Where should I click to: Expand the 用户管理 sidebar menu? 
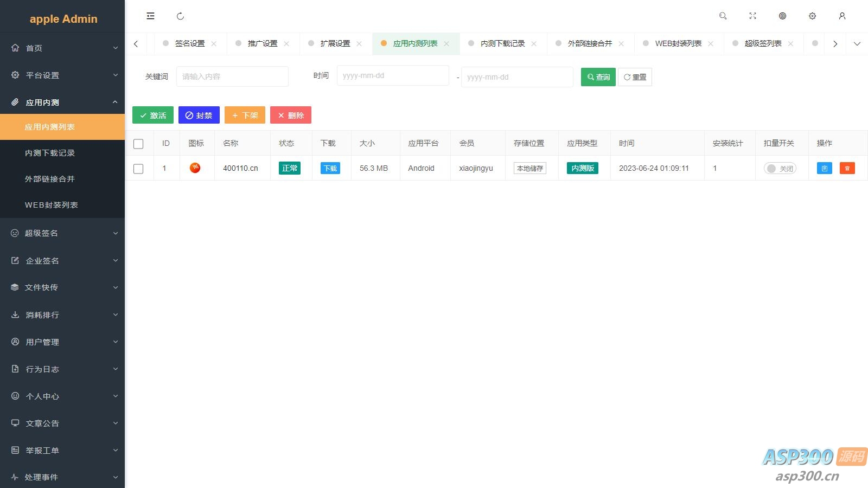click(x=62, y=342)
